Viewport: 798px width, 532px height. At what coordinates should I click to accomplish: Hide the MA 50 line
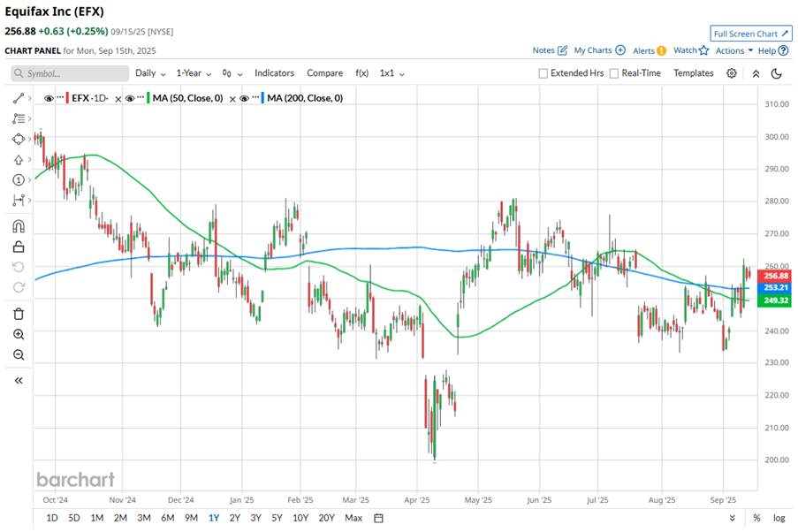pyautogui.click(x=130, y=98)
